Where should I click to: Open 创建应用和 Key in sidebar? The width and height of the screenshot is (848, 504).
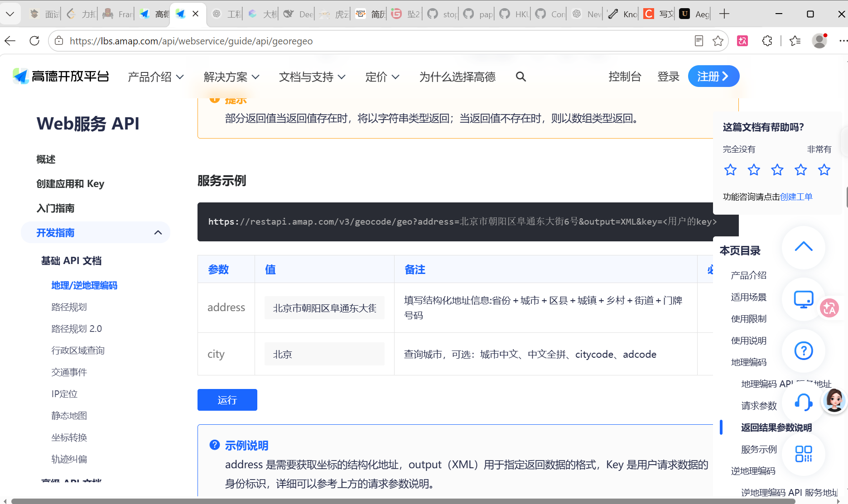click(x=70, y=184)
